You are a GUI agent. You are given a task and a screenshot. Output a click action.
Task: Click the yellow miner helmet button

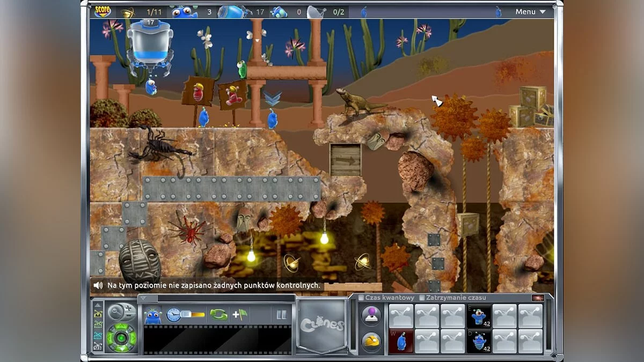(x=371, y=341)
